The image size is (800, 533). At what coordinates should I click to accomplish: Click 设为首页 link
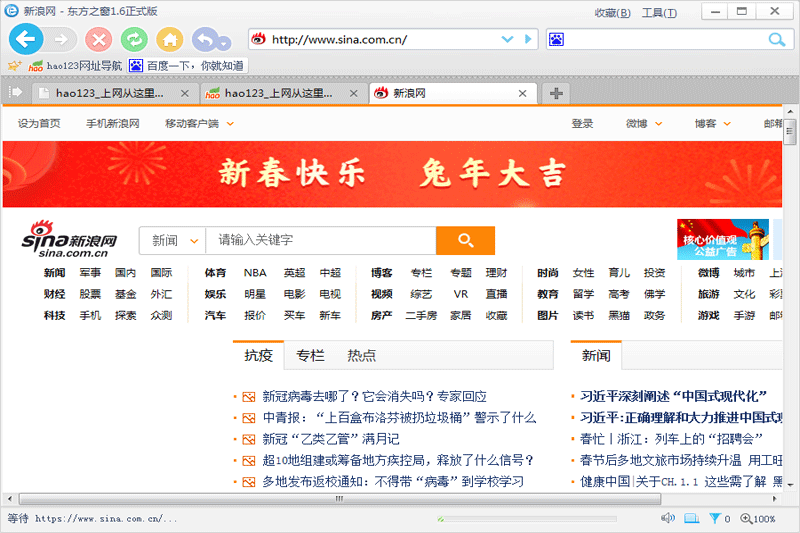(39, 123)
